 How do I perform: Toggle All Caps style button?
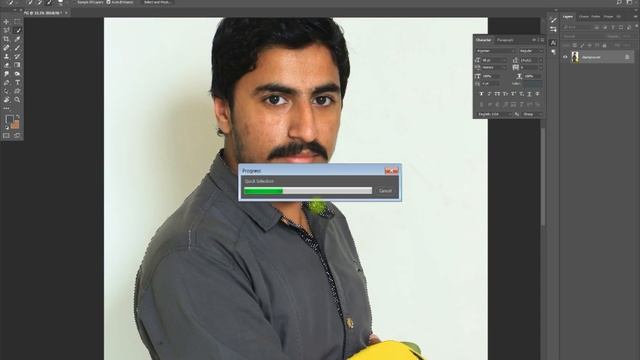pyautogui.click(x=497, y=94)
